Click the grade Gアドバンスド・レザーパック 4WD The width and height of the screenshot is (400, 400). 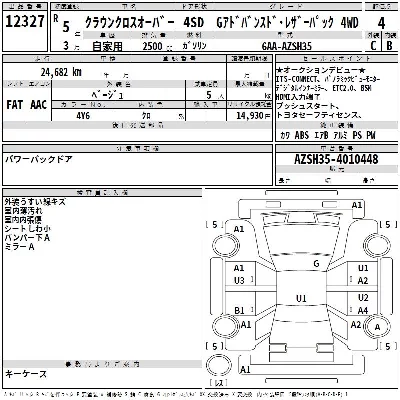(288, 23)
